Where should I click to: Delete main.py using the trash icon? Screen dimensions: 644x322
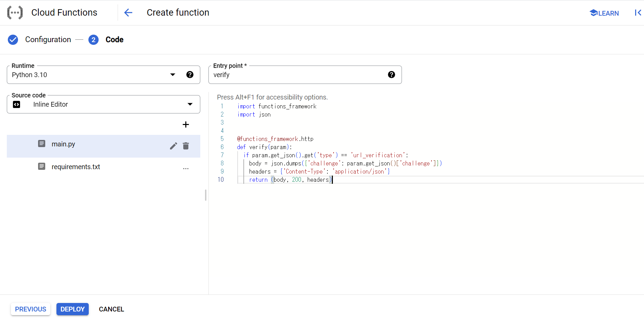pyautogui.click(x=186, y=146)
